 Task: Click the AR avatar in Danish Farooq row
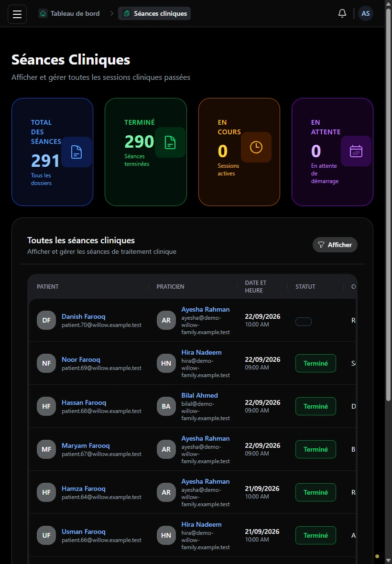pos(166,320)
